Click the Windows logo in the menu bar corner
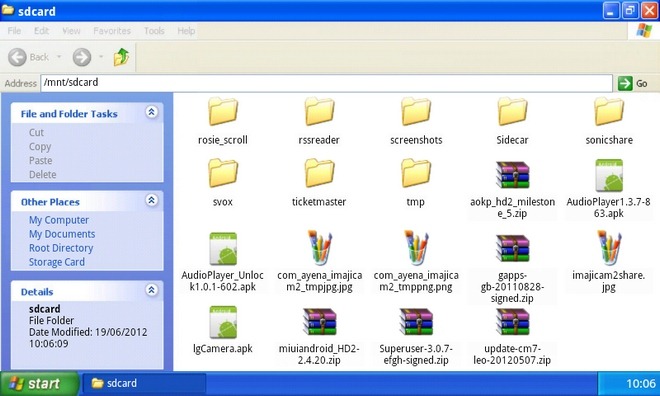The height and width of the screenshot is (396, 660). click(x=644, y=31)
